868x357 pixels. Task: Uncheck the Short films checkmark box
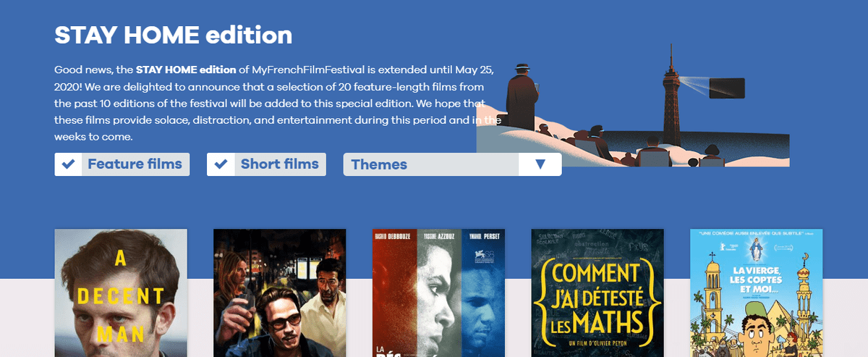tap(221, 164)
